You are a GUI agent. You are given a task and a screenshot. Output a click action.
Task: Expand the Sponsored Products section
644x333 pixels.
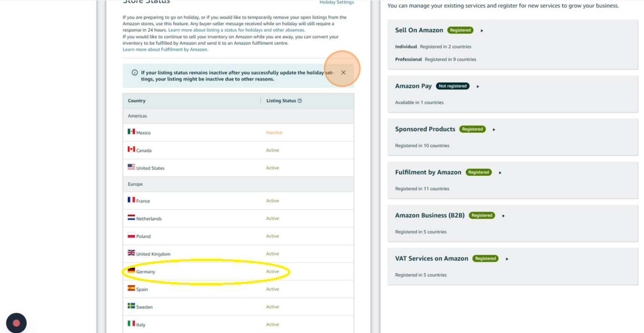click(x=494, y=130)
